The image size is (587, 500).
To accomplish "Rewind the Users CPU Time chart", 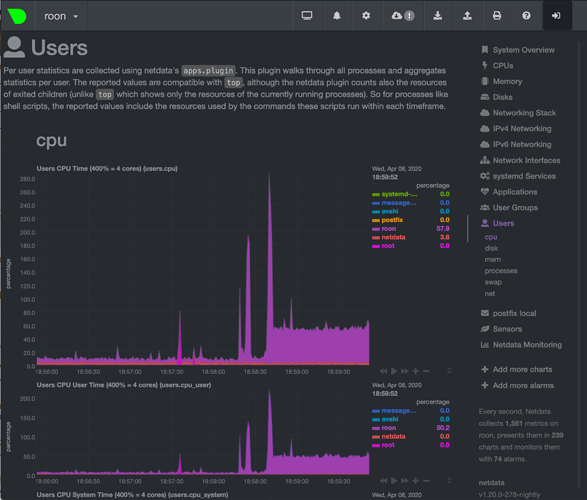I will [x=383, y=371].
